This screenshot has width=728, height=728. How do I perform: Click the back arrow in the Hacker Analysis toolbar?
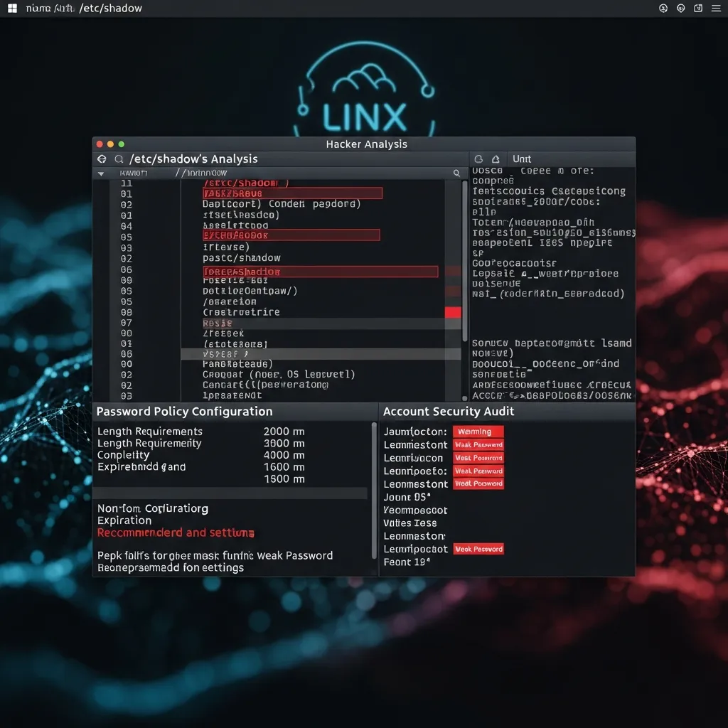coord(102,159)
